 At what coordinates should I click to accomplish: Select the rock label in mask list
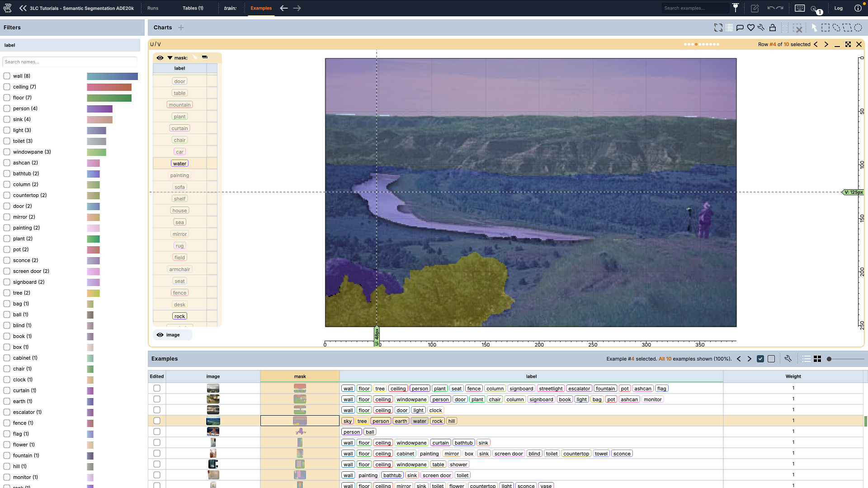179,316
